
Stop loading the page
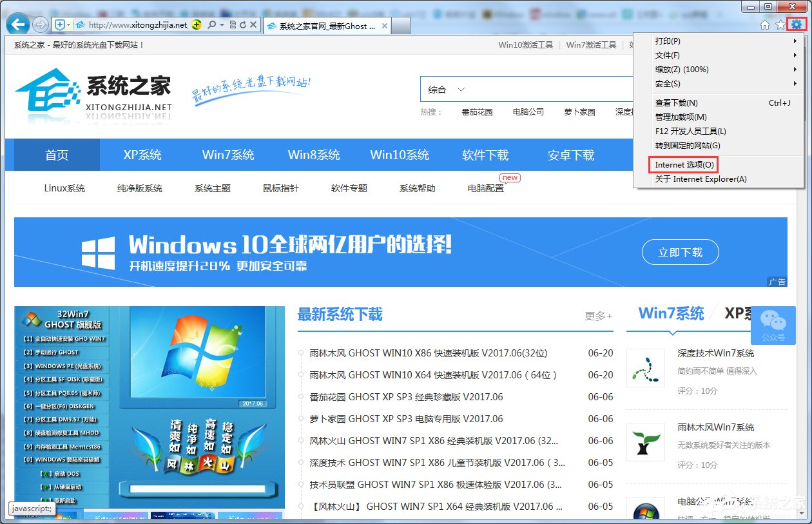tap(252, 26)
